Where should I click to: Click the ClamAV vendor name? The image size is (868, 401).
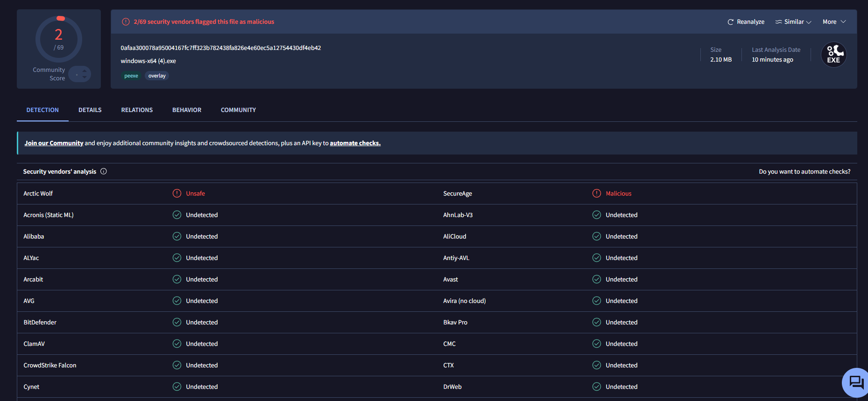pyautogui.click(x=34, y=344)
